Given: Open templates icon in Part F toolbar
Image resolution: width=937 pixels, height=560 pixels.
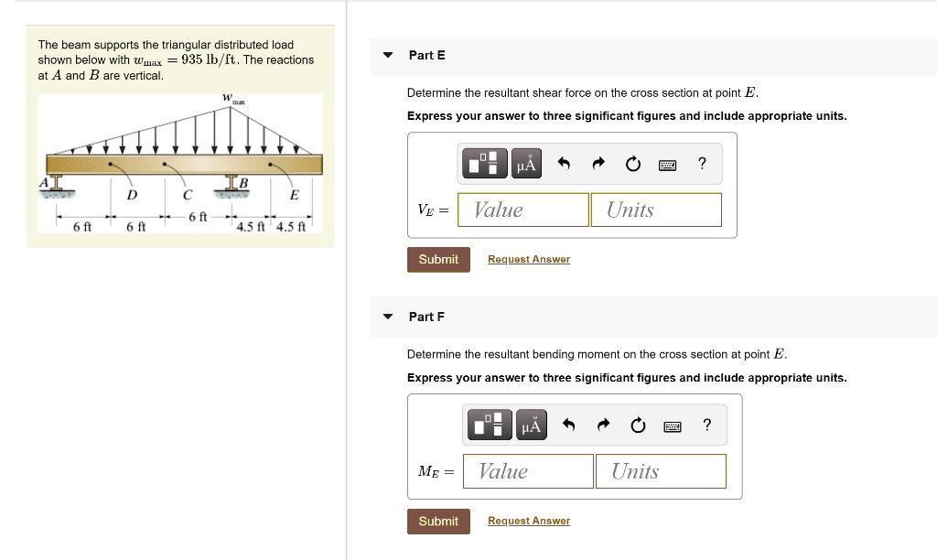Looking at the screenshot, I should tap(490, 425).
